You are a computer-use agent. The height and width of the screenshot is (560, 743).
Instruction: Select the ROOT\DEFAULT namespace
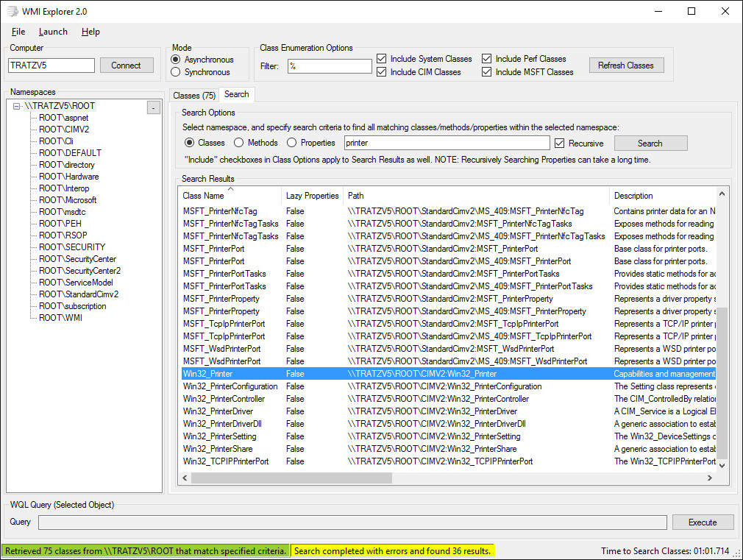coord(70,153)
